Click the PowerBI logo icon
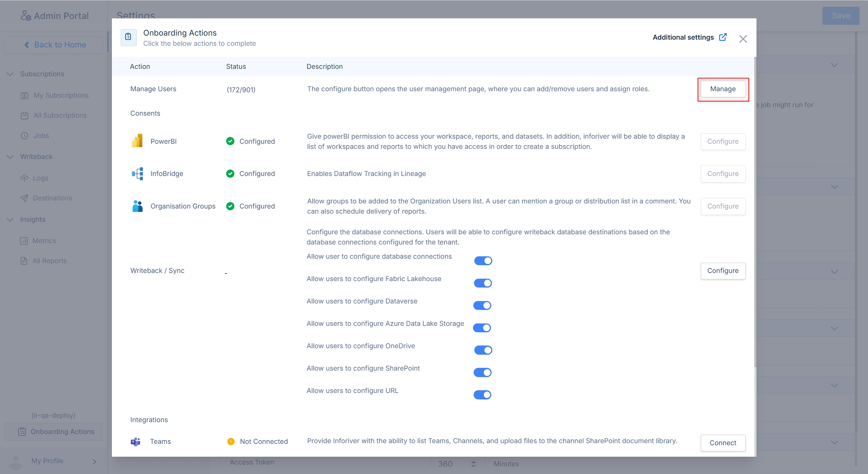868x474 pixels. [x=137, y=141]
